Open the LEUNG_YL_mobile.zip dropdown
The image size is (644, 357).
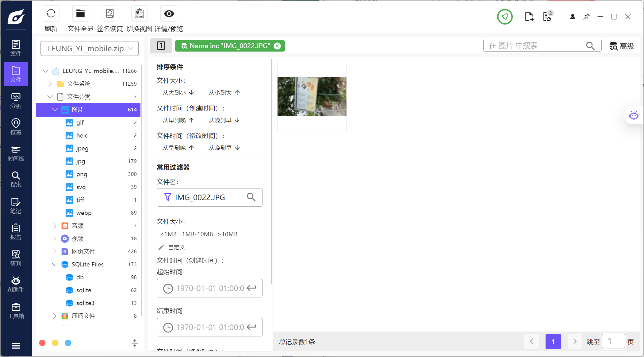click(89, 49)
